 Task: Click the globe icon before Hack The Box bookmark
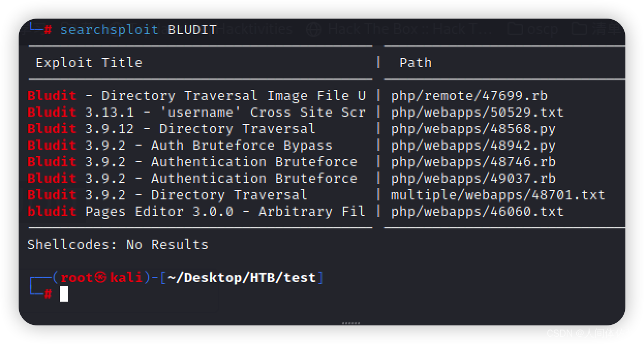click(x=314, y=29)
